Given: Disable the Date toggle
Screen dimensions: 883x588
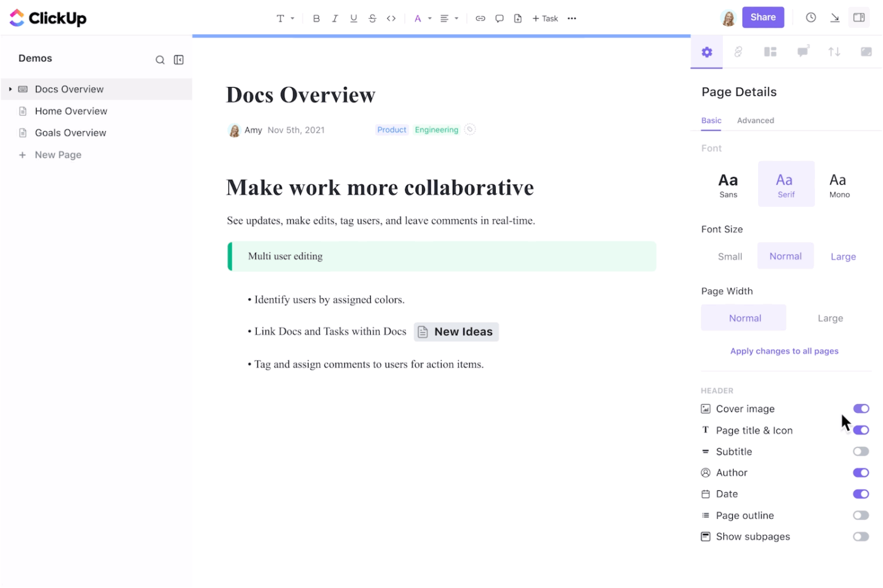Looking at the screenshot, I should tap(861, 494).
